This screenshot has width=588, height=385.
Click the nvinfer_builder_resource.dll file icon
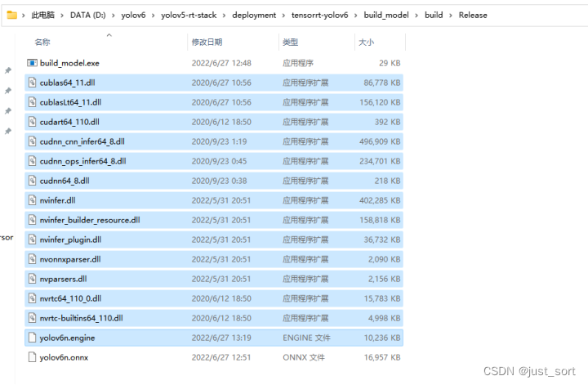[x=32, y=220]
